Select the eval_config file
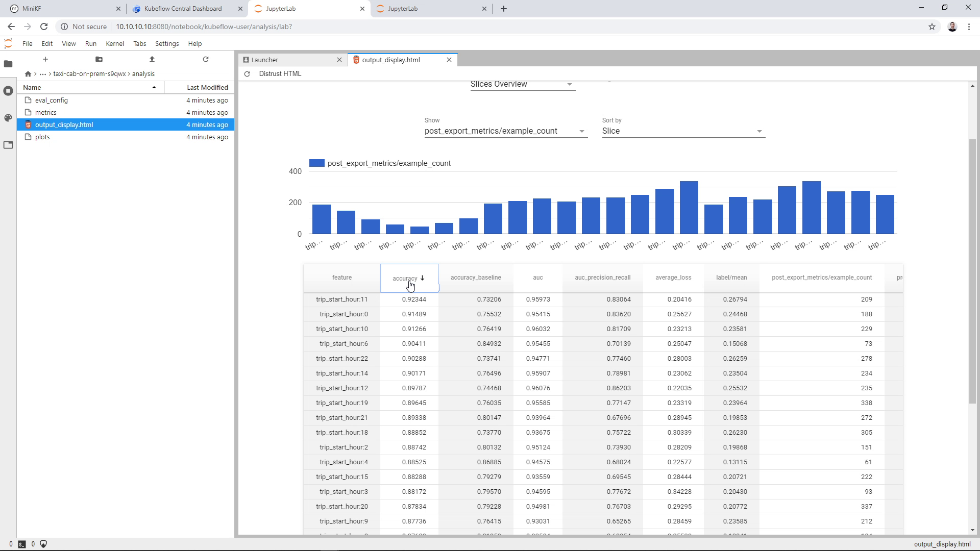The height and width of the screenshot is (551, 980). click(126, 101)
